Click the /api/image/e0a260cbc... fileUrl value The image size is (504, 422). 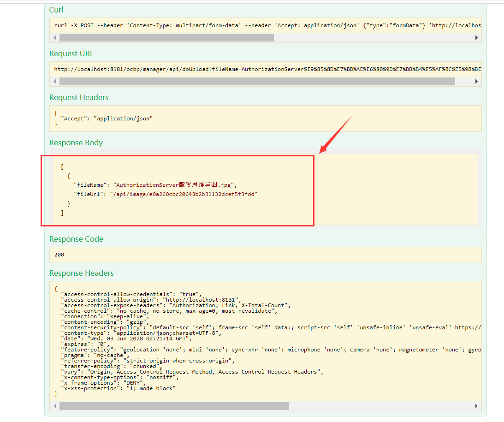(x=184, y=194)
